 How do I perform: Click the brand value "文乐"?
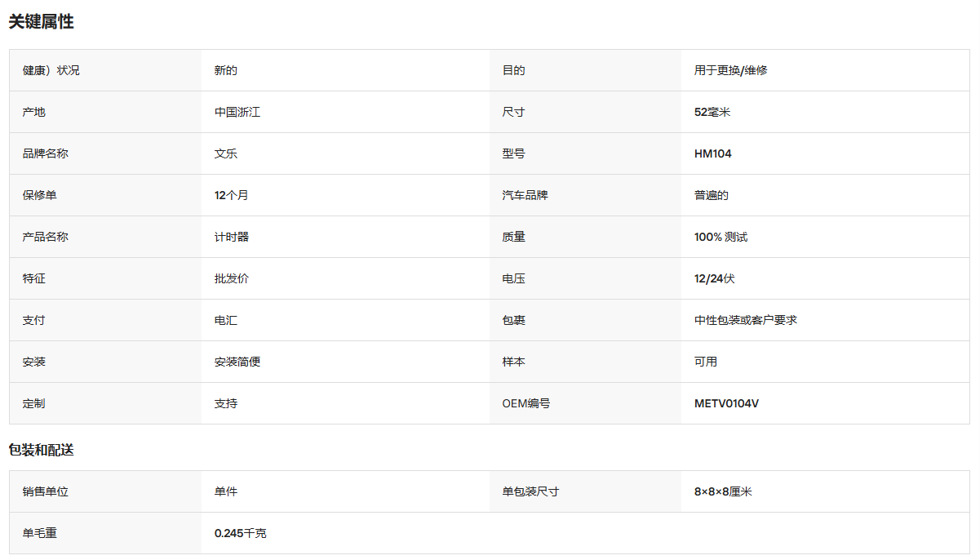226,153
